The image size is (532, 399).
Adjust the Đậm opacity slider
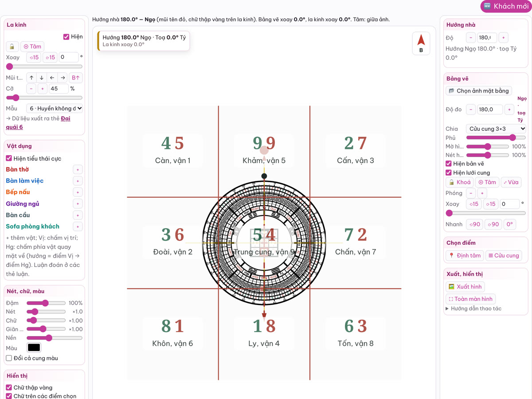[x=46, y=303]
